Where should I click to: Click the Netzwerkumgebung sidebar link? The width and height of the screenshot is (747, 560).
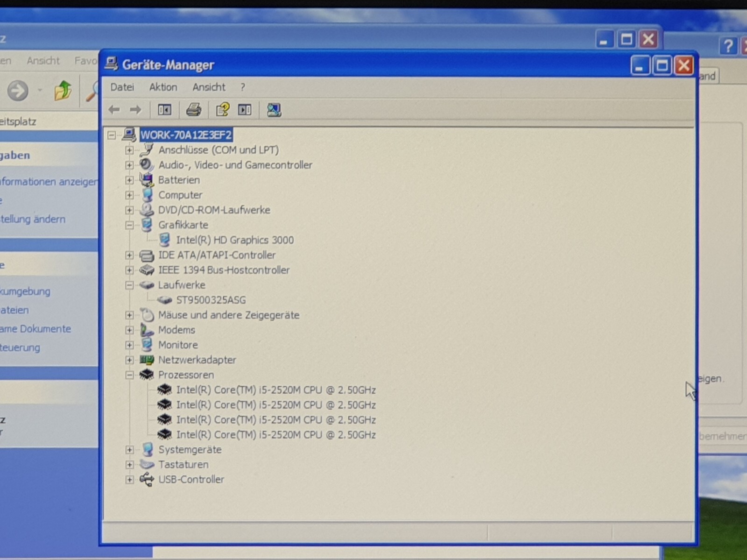tap(25, 291)
